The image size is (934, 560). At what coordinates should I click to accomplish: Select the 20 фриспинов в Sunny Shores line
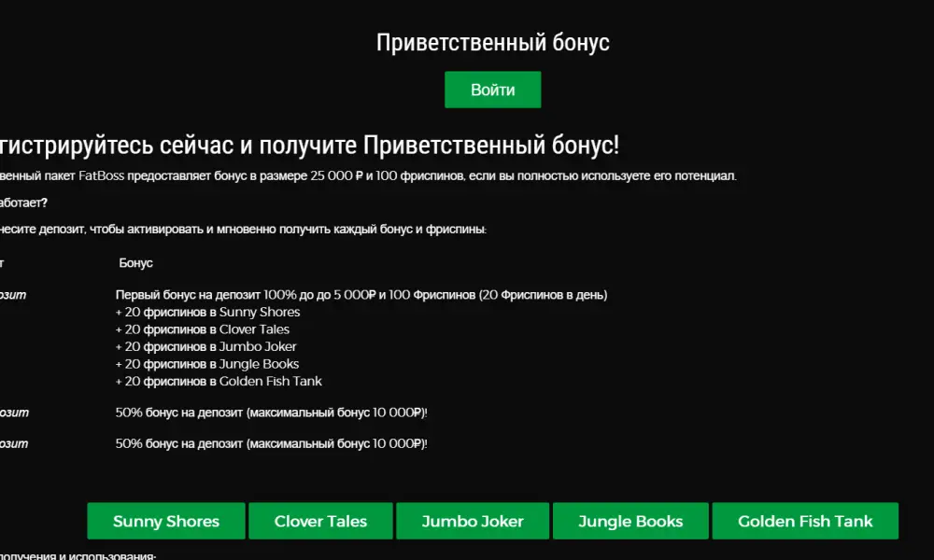[207, 312]
